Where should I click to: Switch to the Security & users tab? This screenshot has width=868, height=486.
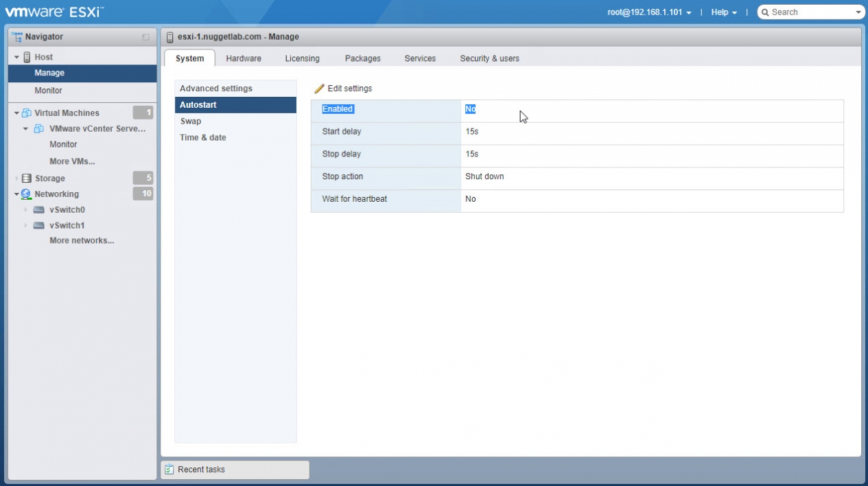(x=489, y=58)
